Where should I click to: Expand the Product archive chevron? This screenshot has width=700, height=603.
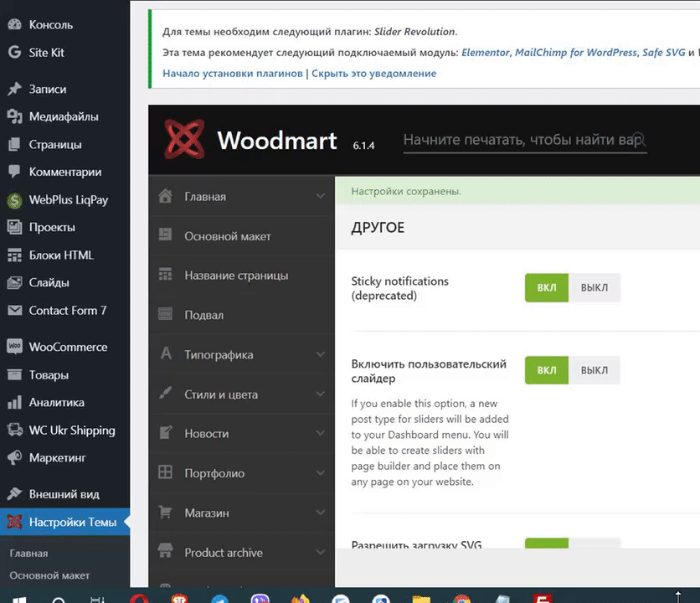point(320,552)
